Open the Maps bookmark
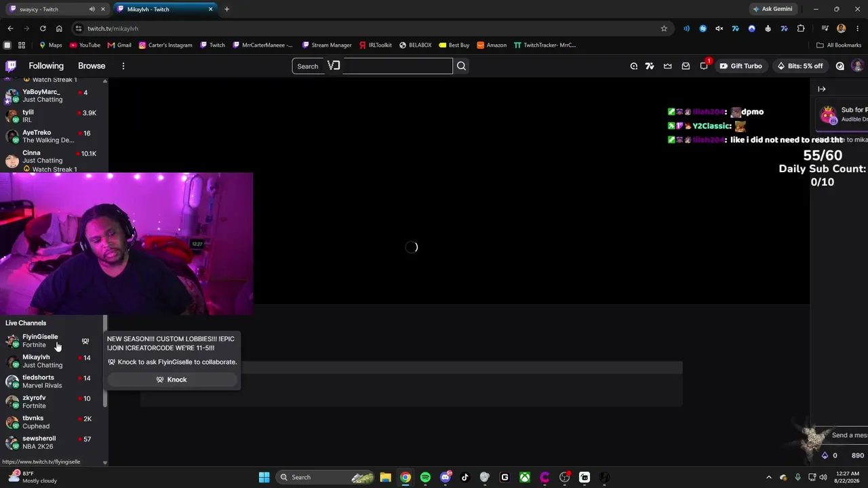 click(x=51, y=45)
